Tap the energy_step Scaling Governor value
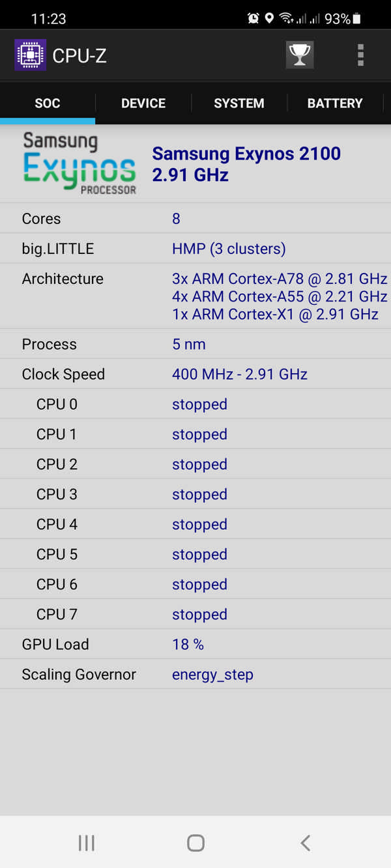The width and height of the screenshot is (391, 868). [x=212, y=674]
